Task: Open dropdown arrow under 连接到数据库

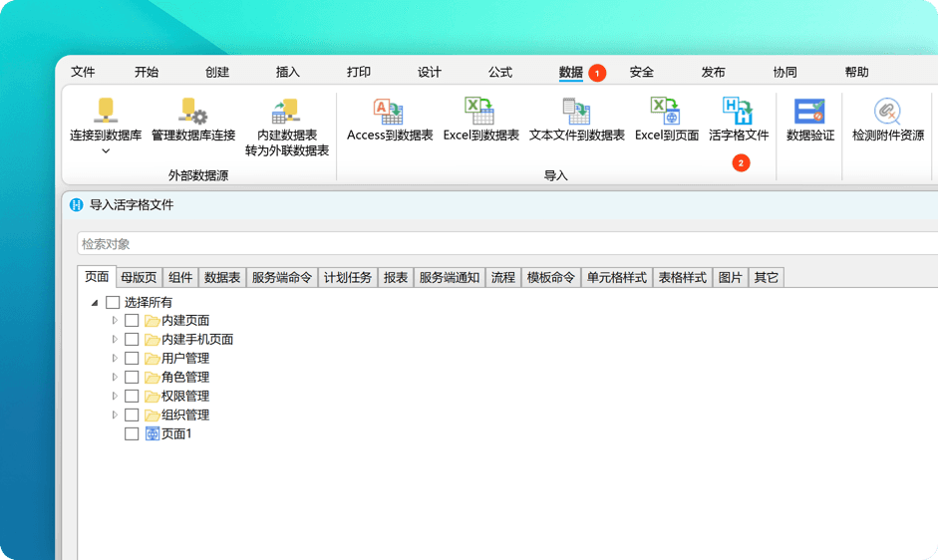Action: coord(106,151)
